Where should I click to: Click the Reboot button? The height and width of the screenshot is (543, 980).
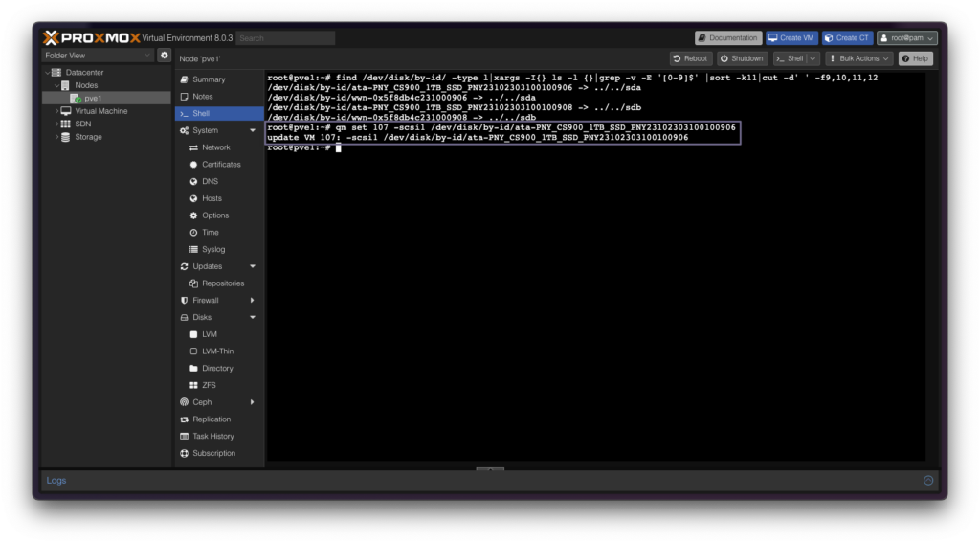691,58
